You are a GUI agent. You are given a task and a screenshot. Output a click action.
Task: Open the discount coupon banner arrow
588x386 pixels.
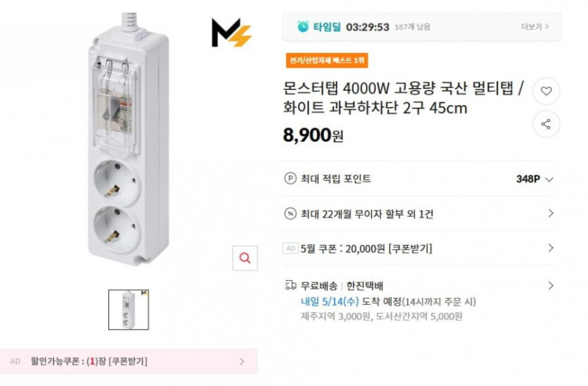pos(242,361)
